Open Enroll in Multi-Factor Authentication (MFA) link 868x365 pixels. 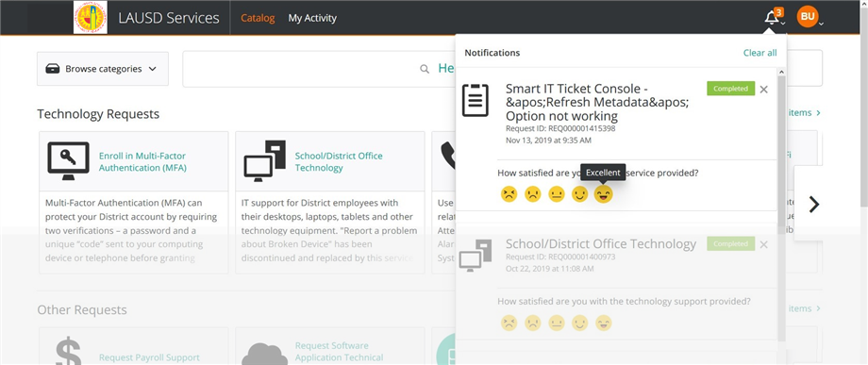pos(142,161)
